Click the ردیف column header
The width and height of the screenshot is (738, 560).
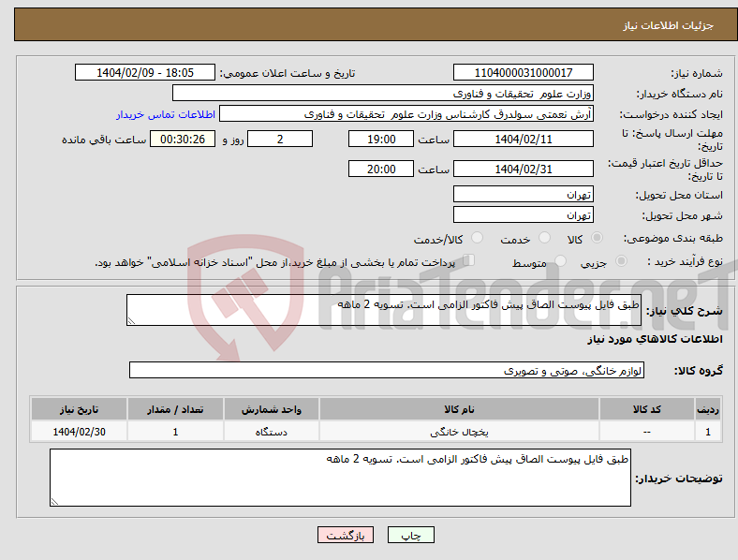708,409
